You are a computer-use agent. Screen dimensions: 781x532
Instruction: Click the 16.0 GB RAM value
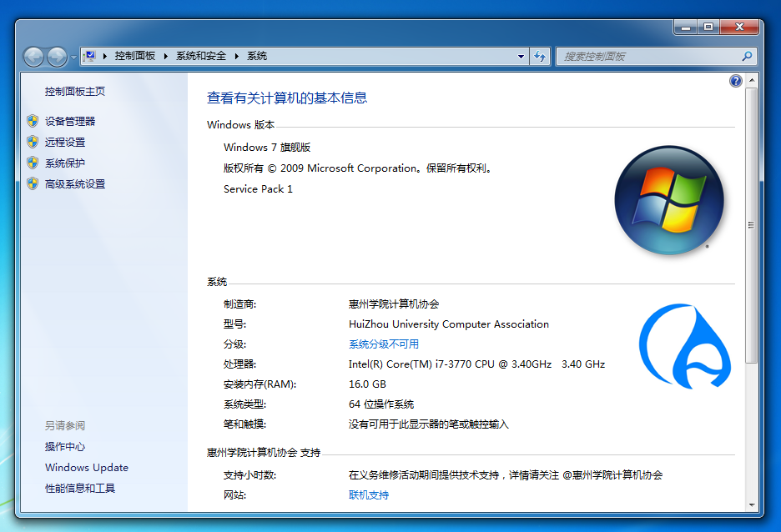(367, 384)
